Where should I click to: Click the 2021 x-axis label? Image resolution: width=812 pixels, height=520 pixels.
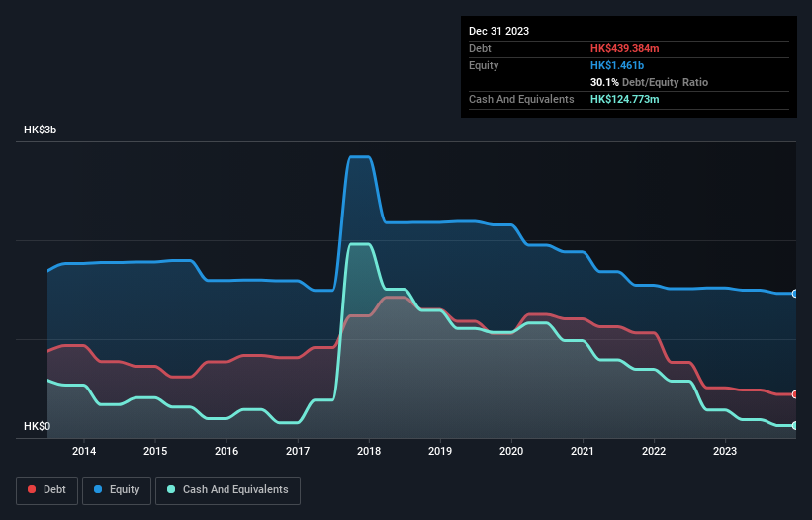(583, 451)
